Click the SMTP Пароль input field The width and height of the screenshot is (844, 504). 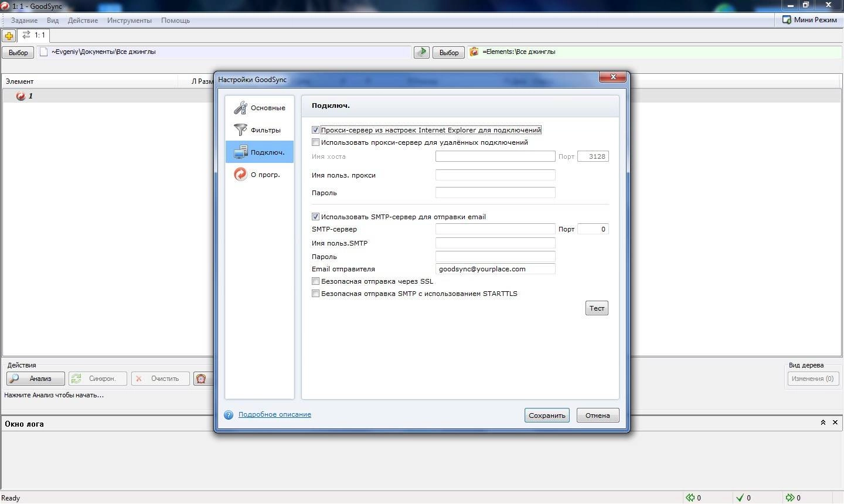pos(495,256)
